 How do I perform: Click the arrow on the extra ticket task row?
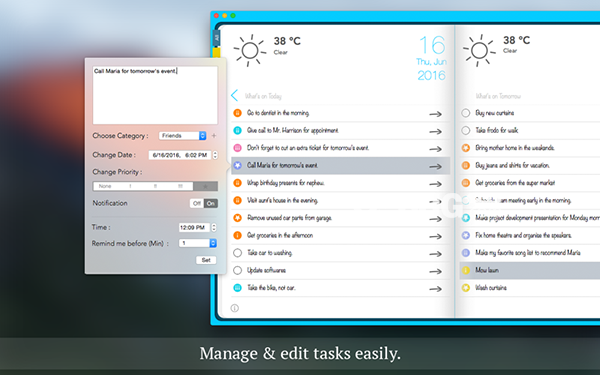coord(435,149)
